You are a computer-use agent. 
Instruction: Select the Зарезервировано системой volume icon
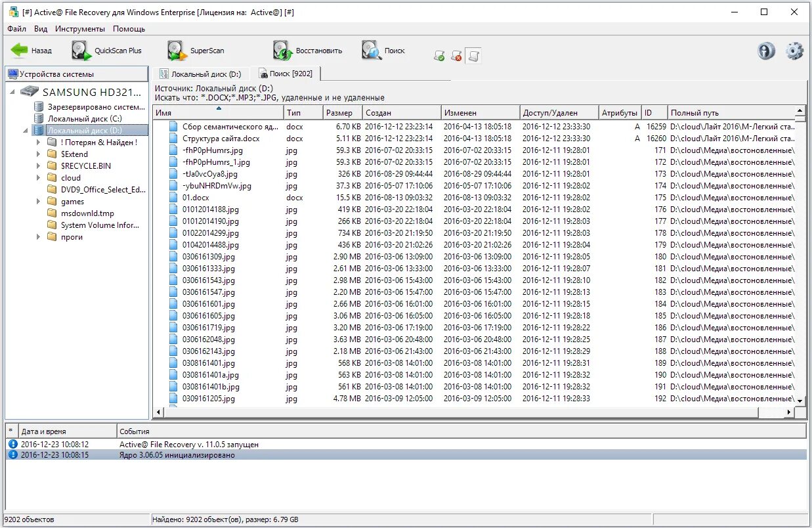[x=39, y=106]
